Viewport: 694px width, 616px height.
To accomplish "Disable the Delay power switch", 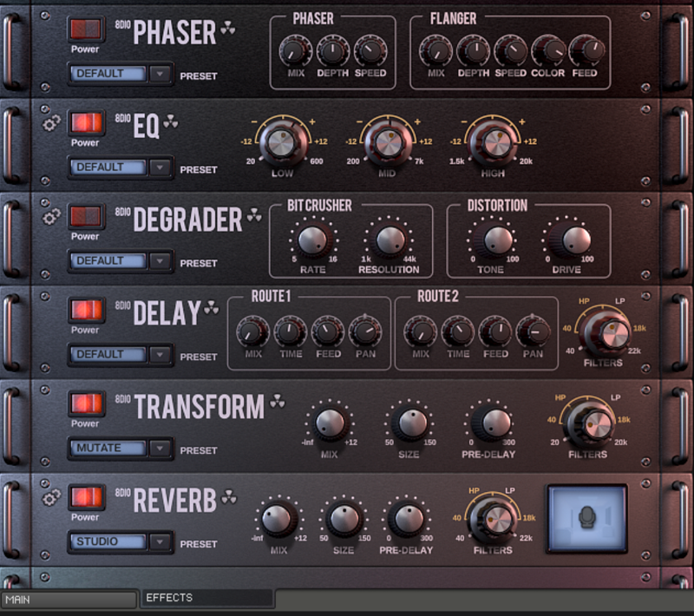I will (x=86, y=310).
